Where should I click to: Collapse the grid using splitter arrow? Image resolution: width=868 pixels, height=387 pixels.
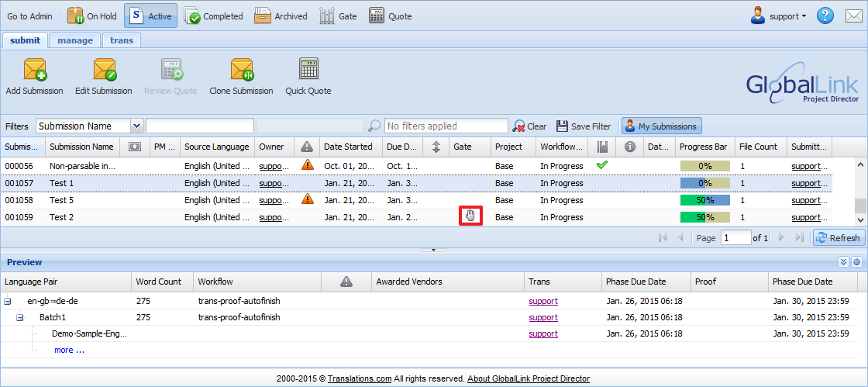pos(433,250)
